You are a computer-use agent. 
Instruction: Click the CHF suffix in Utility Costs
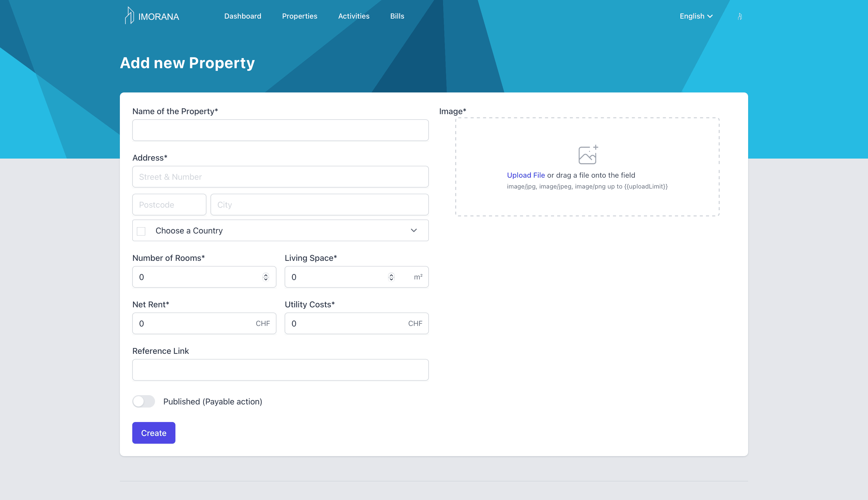point(415,324)
